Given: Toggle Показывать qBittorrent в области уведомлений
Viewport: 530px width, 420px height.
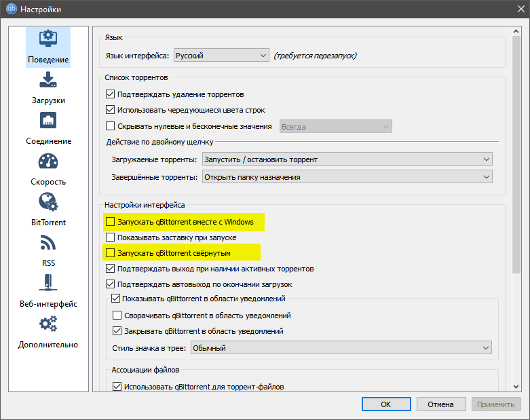Looking at the screenshot, I should 115,299.
